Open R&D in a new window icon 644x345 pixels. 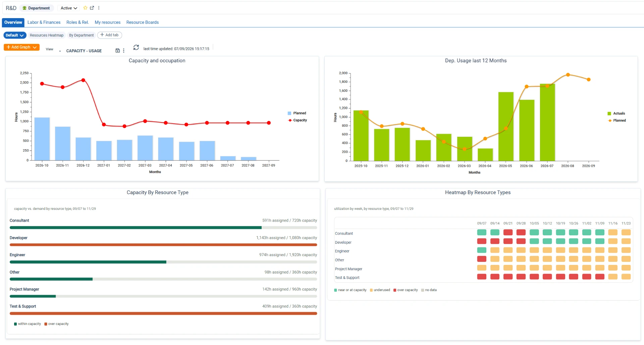tap(92, 8)
